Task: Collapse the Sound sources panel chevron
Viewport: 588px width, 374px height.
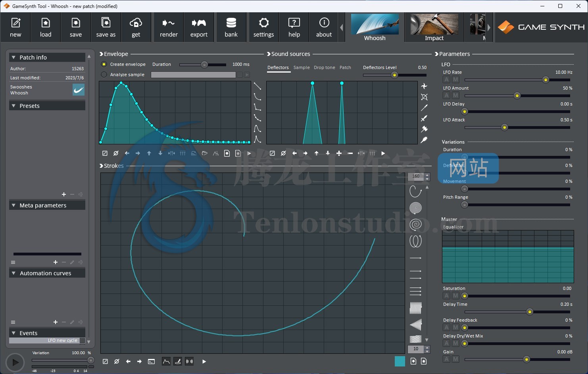Action: pyautogui.click(x=269, y=54)
